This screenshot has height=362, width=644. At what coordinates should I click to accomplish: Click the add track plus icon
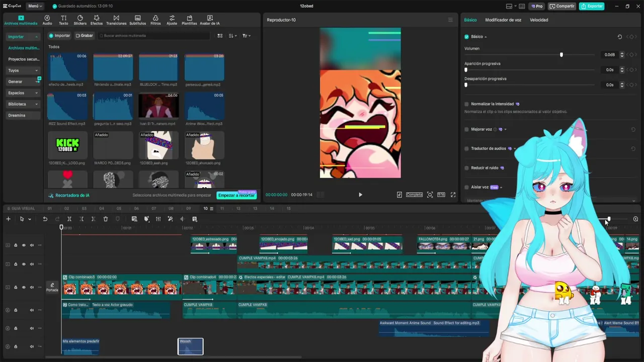point(8,219)
